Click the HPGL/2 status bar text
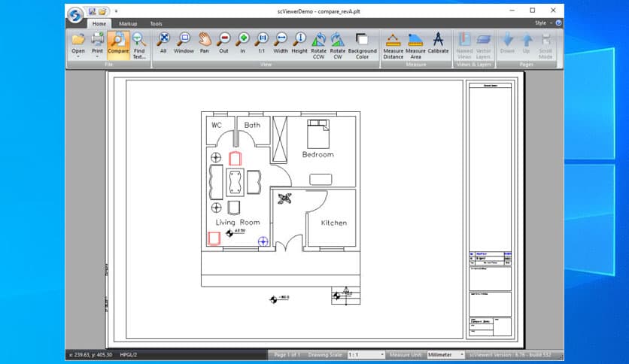This screenshot has height=364, width=629. point(129,355)
